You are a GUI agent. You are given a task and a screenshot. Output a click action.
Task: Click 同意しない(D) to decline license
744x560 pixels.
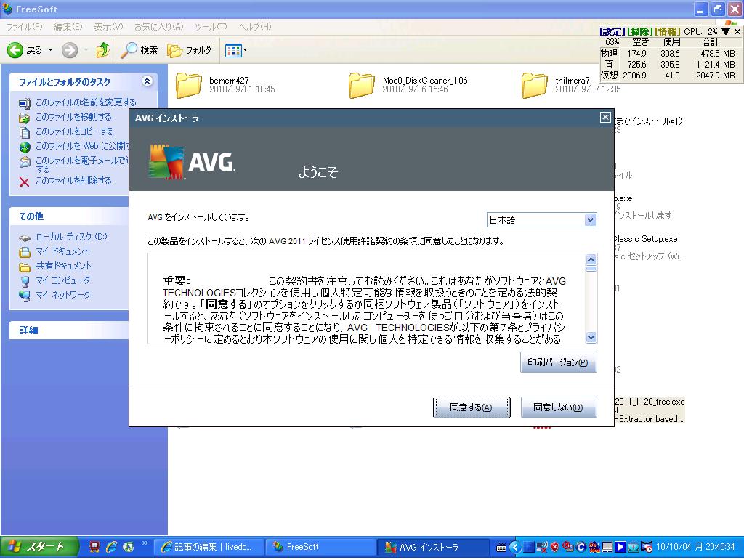tap(559, 407)
